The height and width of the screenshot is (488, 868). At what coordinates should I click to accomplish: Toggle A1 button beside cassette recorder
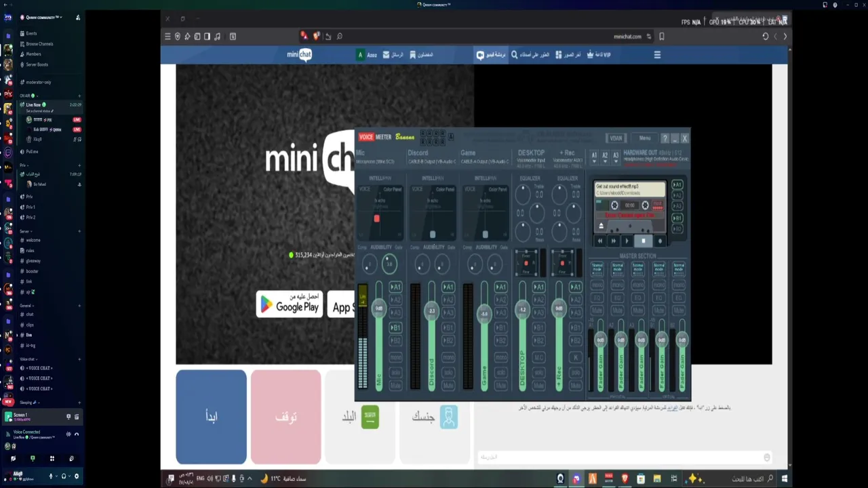point(677,184)
